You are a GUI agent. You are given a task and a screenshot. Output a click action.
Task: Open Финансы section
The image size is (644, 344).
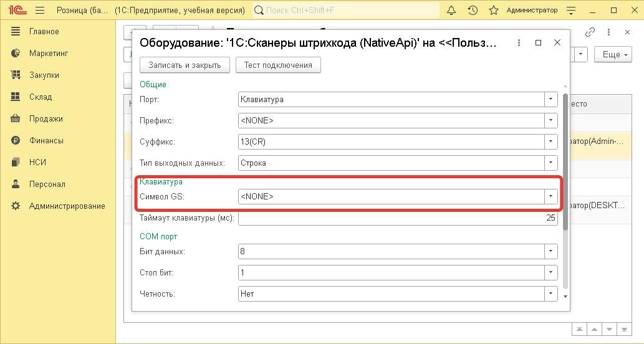click(46, 140)
